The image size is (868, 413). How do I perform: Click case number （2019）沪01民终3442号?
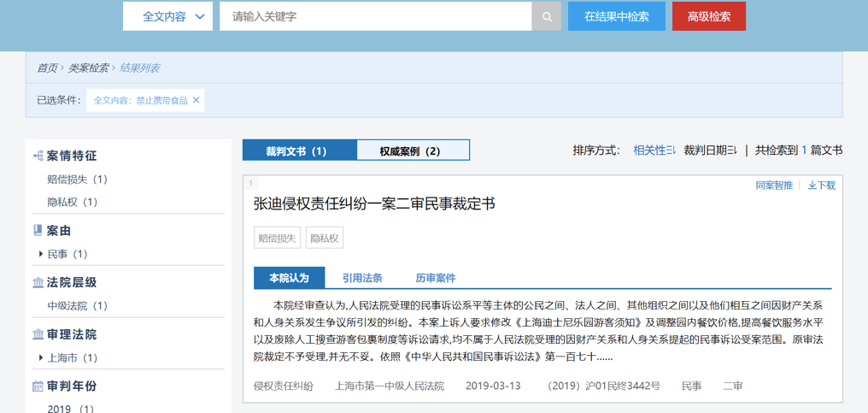pyautogui.click(x=601, y=386)
